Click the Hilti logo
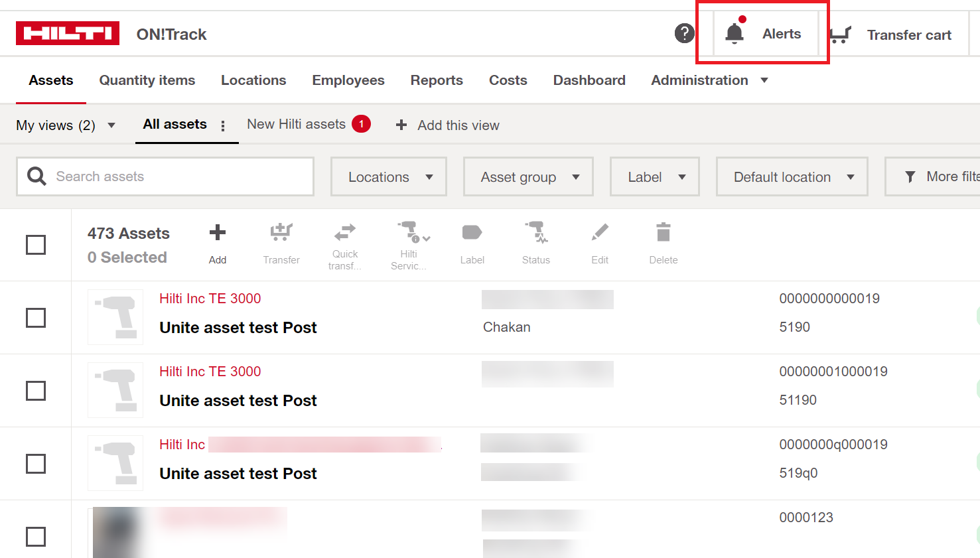This screenshot has height=558, width=980. coord(68,33)
